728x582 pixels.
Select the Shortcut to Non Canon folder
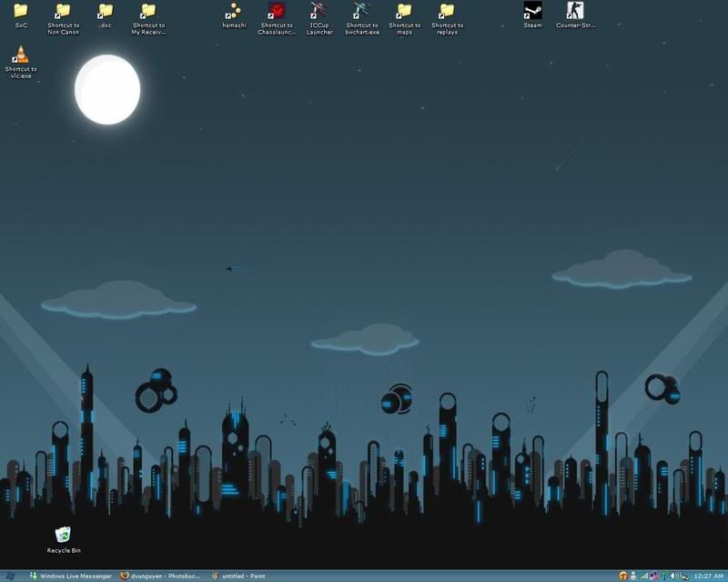pos(63,18)
